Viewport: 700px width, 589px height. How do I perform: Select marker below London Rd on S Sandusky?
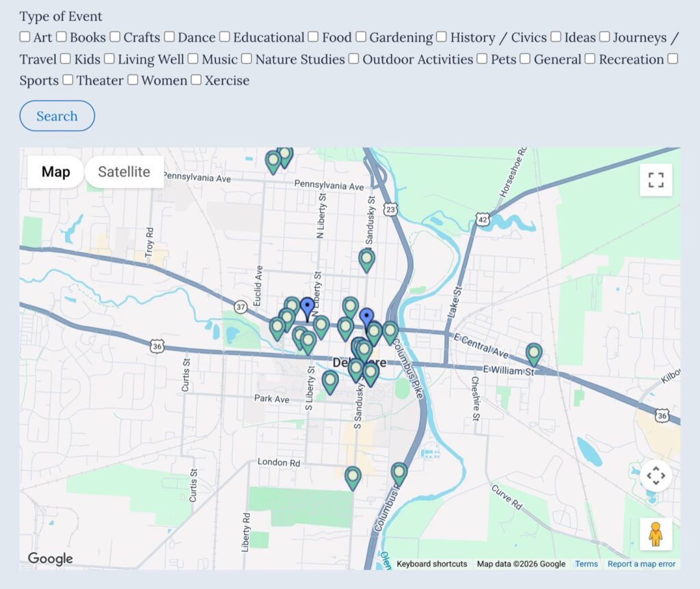(353, 478)
